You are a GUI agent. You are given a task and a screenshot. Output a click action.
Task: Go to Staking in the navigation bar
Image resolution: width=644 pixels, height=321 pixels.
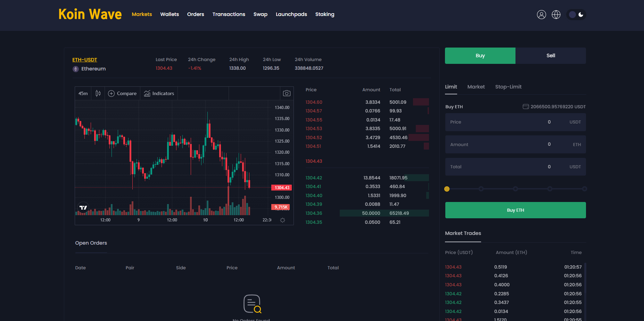point(324,14)
